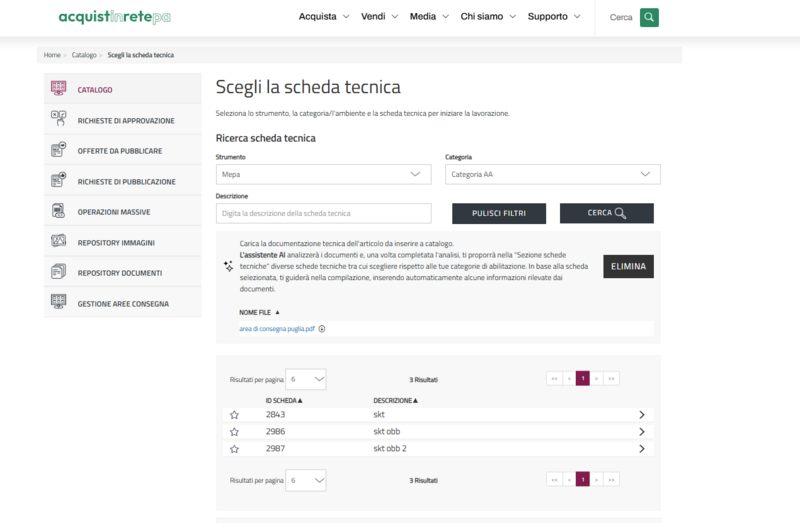Image resolution: width=800 pixels, height=523 pixels.
Task: Click ID cell 2987
Action: pyautogui.click(x=275, y=449)
